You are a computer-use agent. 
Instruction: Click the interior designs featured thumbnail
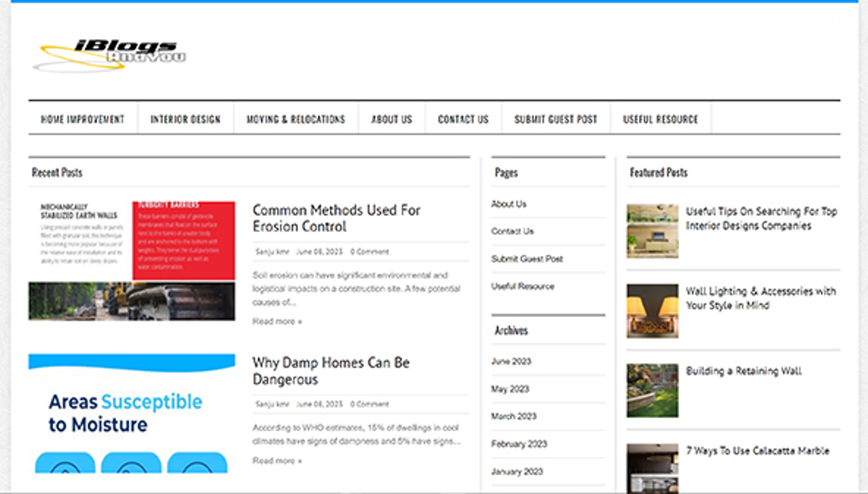[x=652, y=231]
